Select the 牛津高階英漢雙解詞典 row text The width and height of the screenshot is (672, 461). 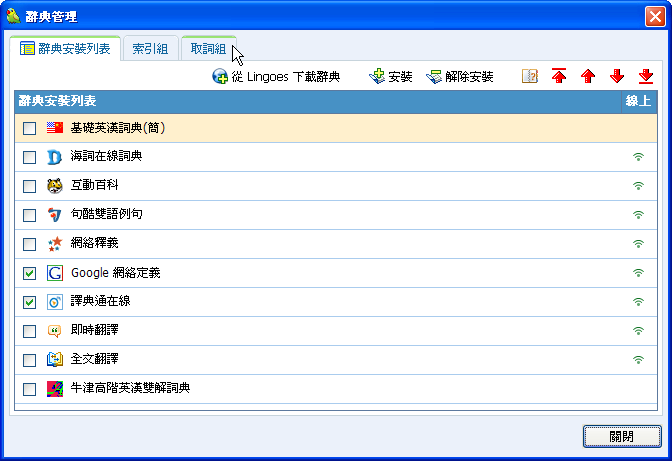tap(130, 388)
